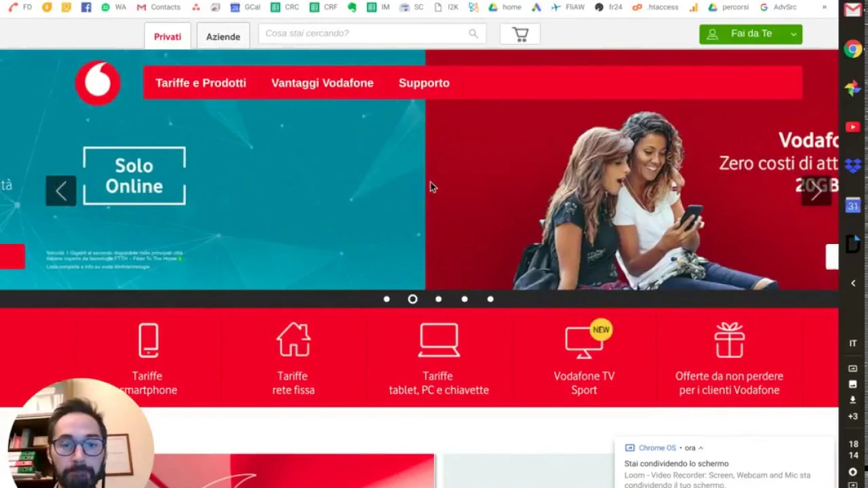Image resolution: width=868 pixels, height=488 pixels.
Task: Expand the +3 tray notifications
Action: tap(853, 416)
